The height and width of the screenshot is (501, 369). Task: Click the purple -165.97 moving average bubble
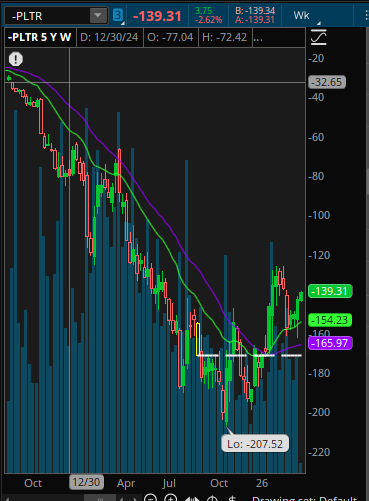[330, 343]
